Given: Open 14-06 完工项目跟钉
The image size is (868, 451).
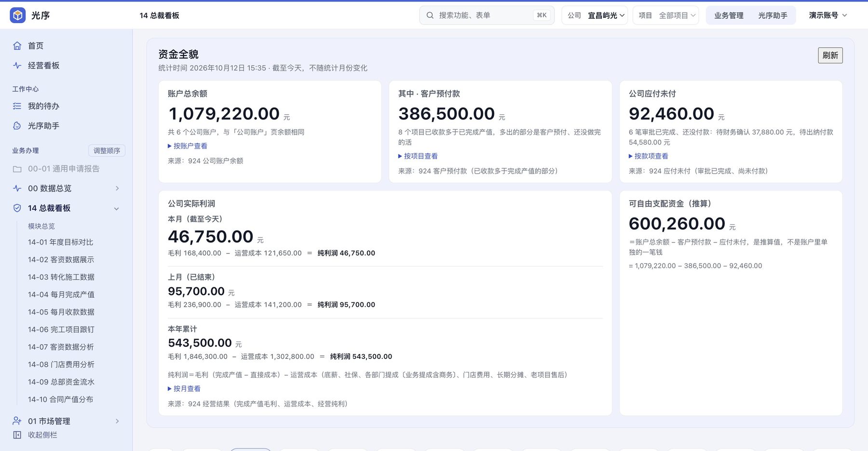Looking at the screenshot, I should pos(61,329).
